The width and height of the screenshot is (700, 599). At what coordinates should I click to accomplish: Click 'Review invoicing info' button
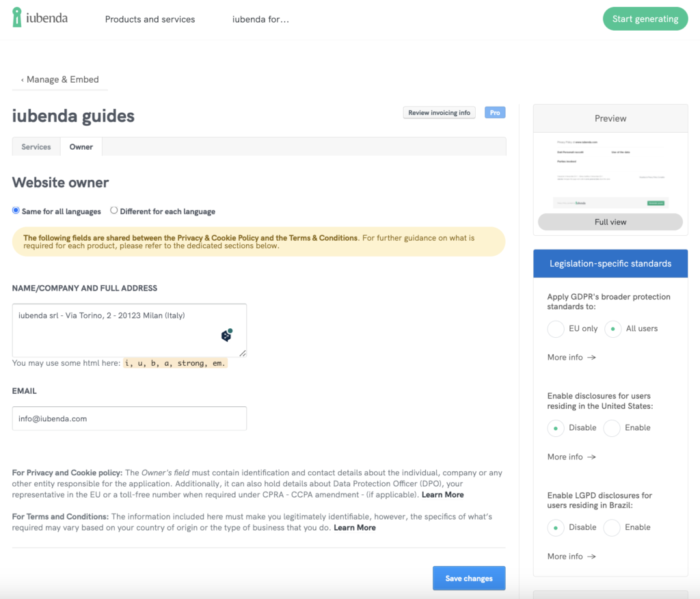tap(440, 113)
